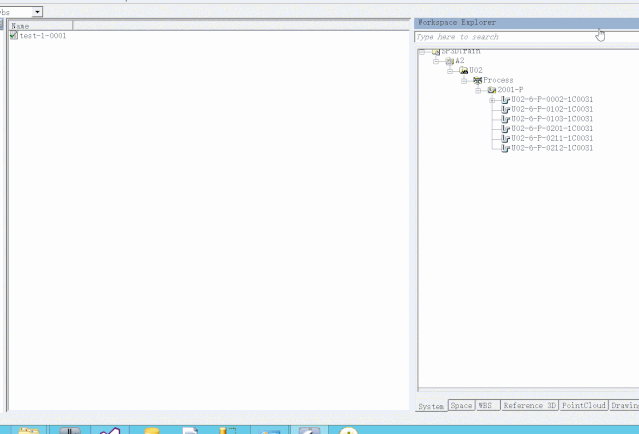Open the document page taskbar icon

tap(190, 430)
